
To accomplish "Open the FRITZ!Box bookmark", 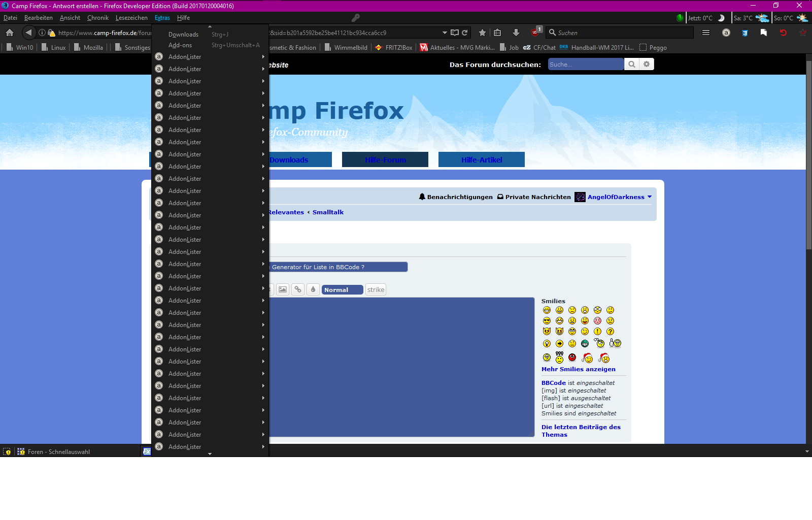I will (x=394, y=47).
